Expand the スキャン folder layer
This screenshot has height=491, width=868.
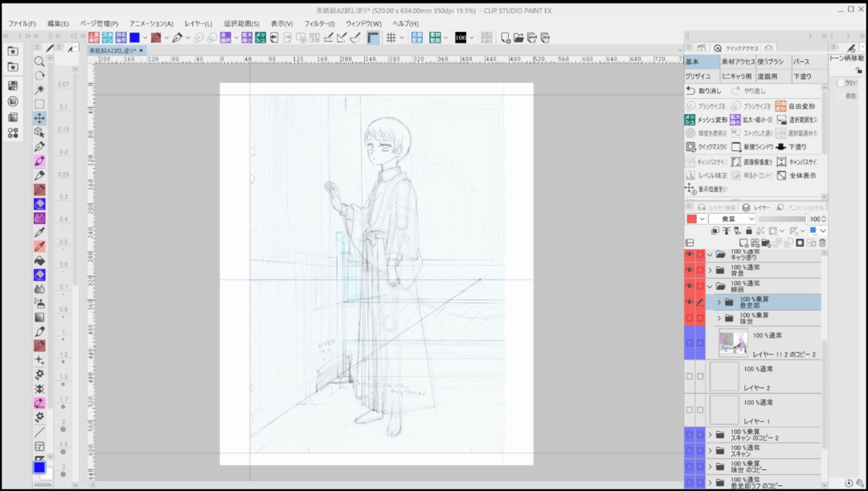[710, 451]
